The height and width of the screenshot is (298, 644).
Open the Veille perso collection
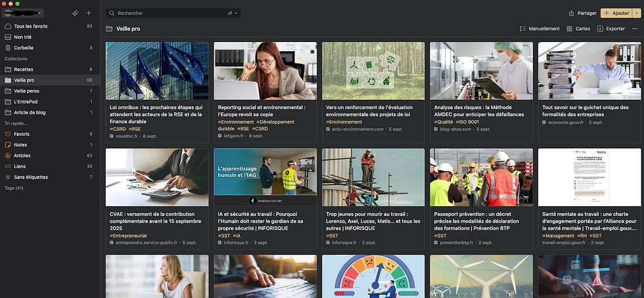click(x=50, y=91)
